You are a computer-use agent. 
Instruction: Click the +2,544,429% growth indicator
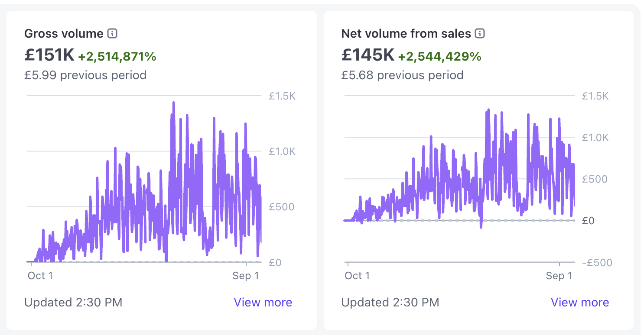coord(439,56)
